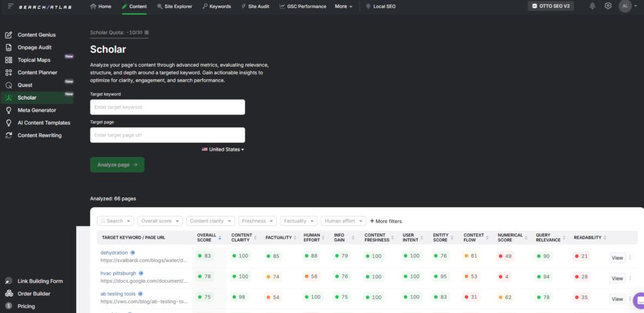The width and height of the screenshot is (644, 313).
Task: Click the Content Planner sidebar icon
Action: [9, 72]
